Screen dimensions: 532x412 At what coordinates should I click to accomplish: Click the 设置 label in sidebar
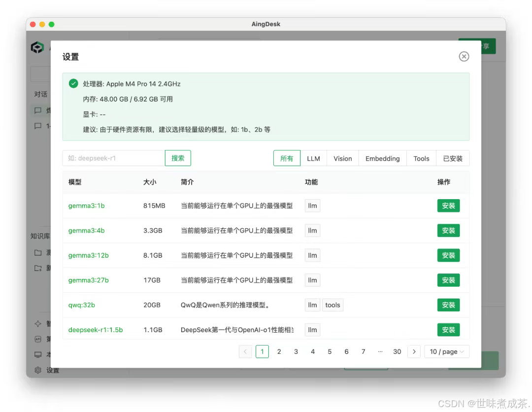point(53,370)
